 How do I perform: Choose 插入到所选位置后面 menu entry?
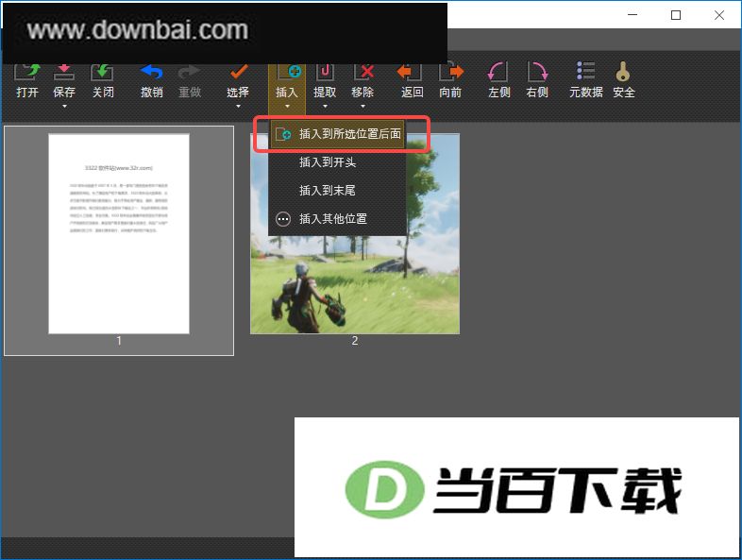pos(337,134)
